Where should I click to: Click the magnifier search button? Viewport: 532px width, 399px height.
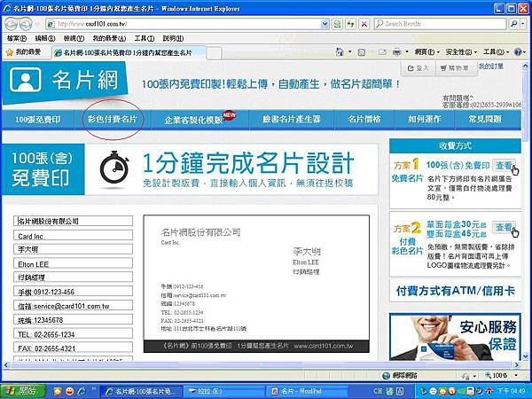[513, 24]
